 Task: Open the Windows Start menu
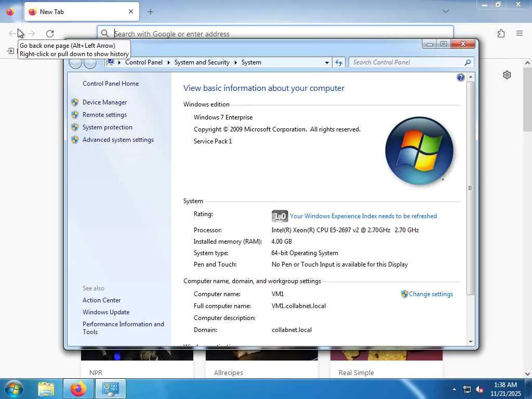pos(14,389)
